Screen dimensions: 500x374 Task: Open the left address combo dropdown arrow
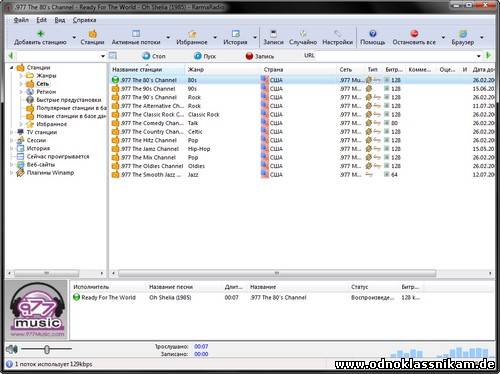click(x=103, y=56)
